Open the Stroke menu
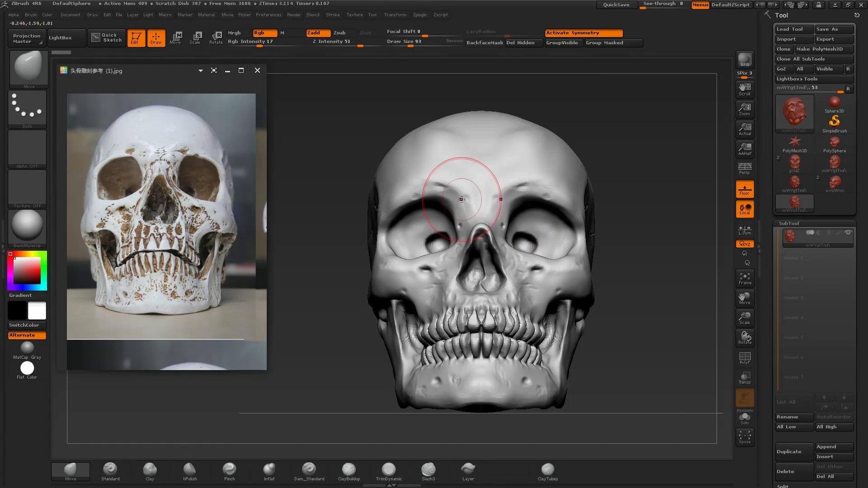868x488 pixels. [333, 15]
